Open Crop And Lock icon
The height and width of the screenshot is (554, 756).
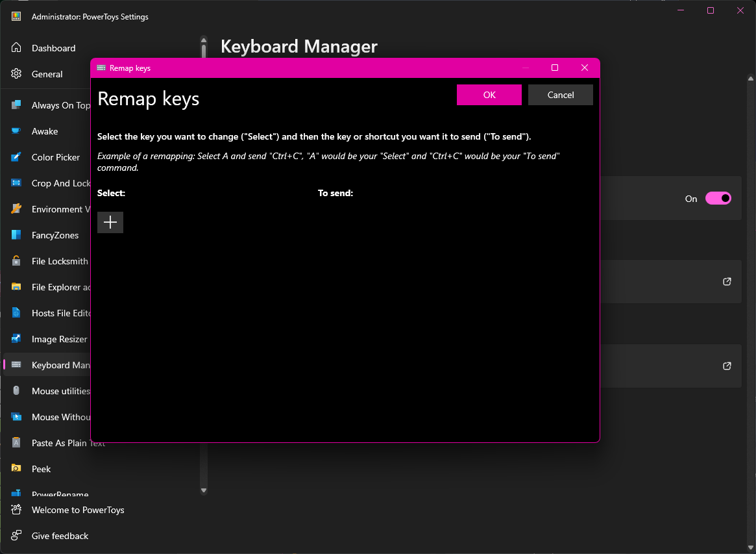tap(16, 183)
